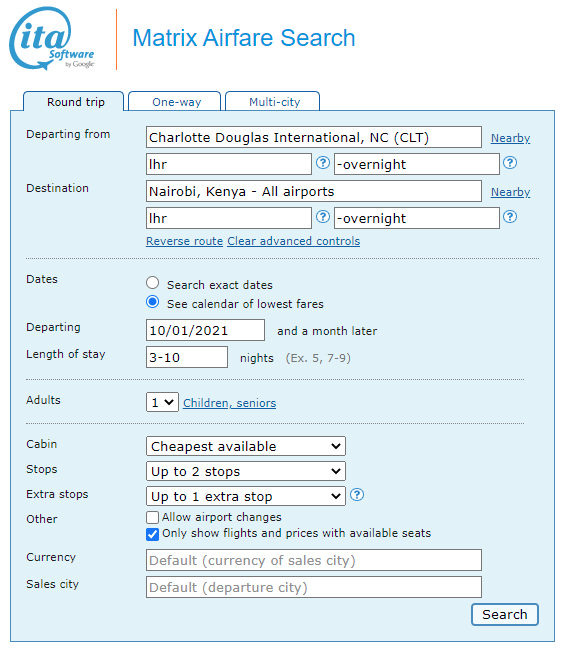Open help icon beside destination -overnight extension field
The image size is (564, 650).
510,217
